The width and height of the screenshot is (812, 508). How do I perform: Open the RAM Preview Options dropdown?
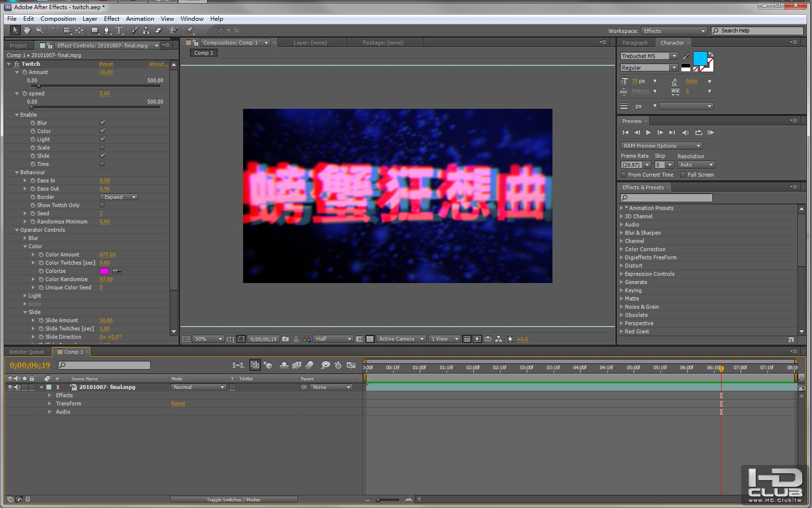point(661,146)
